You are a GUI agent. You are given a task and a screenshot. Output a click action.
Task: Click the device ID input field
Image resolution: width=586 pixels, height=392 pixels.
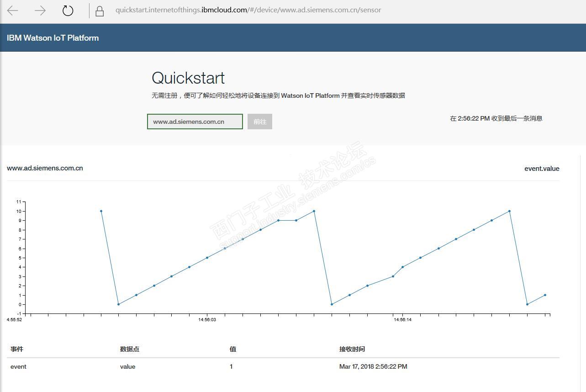click(195, 122)
